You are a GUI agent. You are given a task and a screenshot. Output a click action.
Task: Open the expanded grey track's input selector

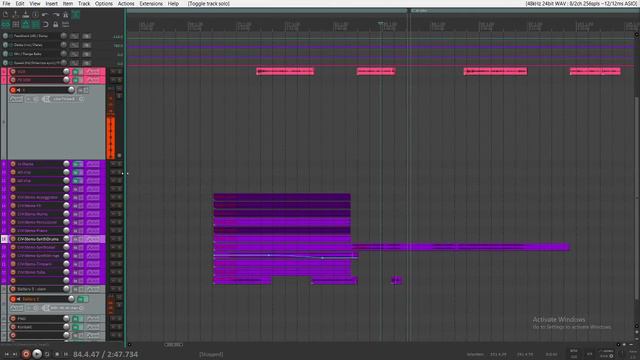(x=64, y=99)
